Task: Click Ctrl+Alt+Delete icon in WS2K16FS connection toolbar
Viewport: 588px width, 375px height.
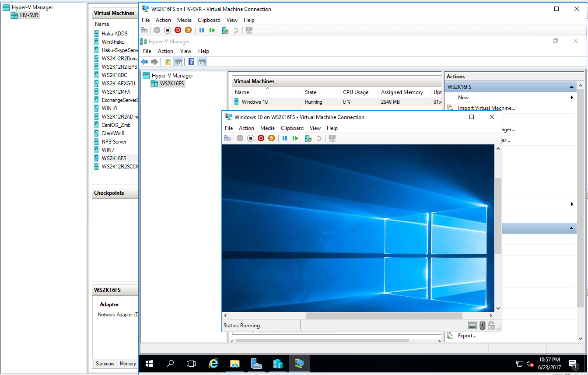Action: click(x=145, y=30)
